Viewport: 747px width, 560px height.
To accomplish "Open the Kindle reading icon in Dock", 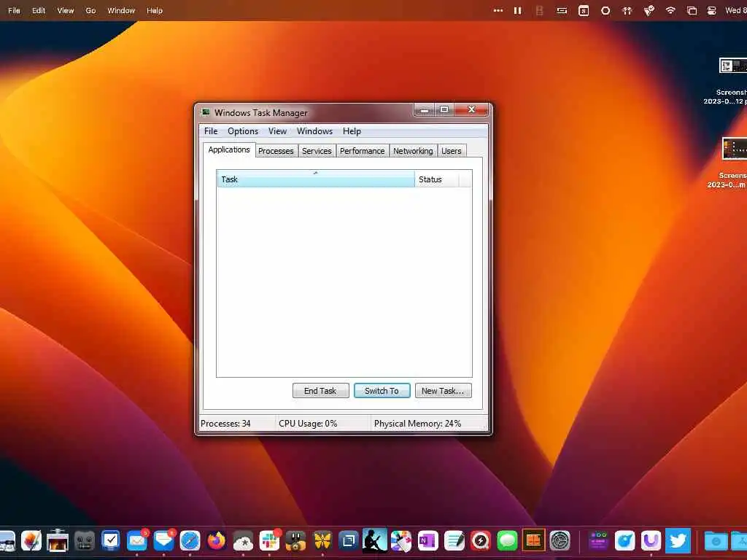I will point(375,541).
